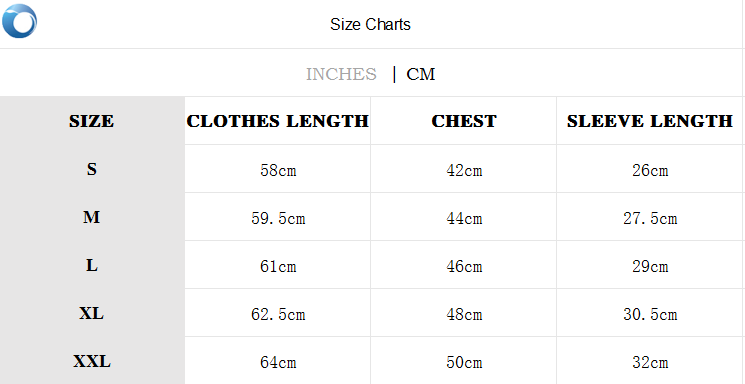Click the 29cm sleeve length cell
The image size is (745, 384).
pos(650,266)
